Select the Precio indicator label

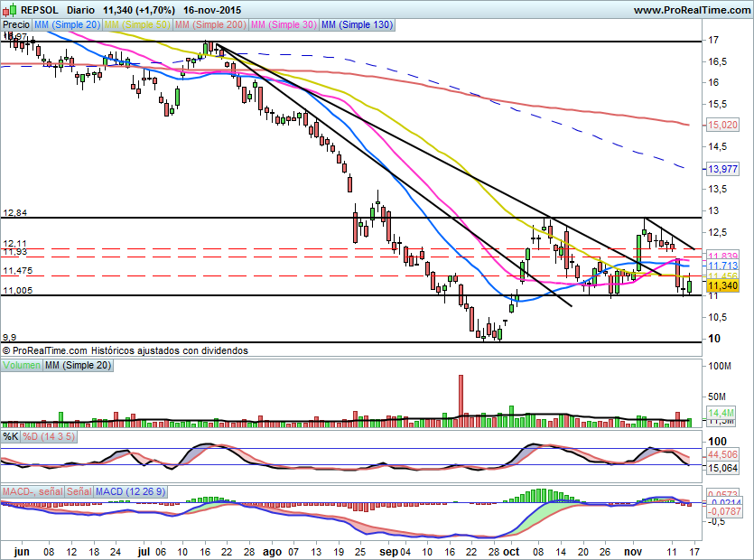pyautogui.click(x=16, y=25)
